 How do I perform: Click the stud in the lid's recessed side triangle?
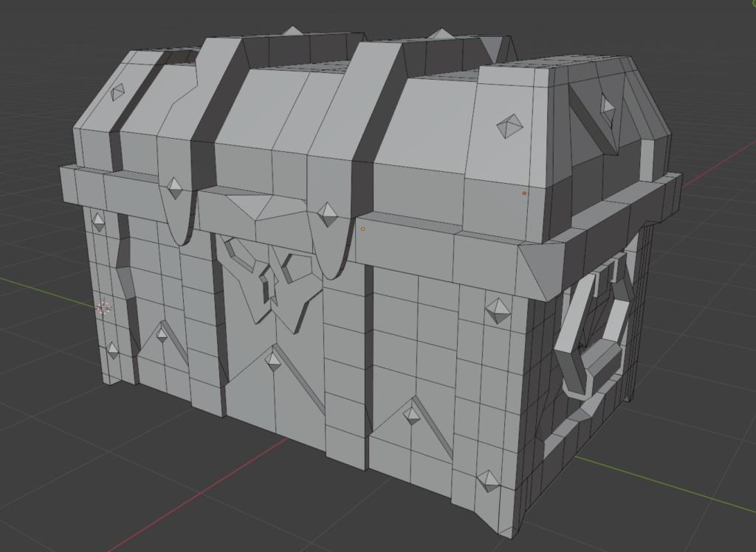point(607,106)
